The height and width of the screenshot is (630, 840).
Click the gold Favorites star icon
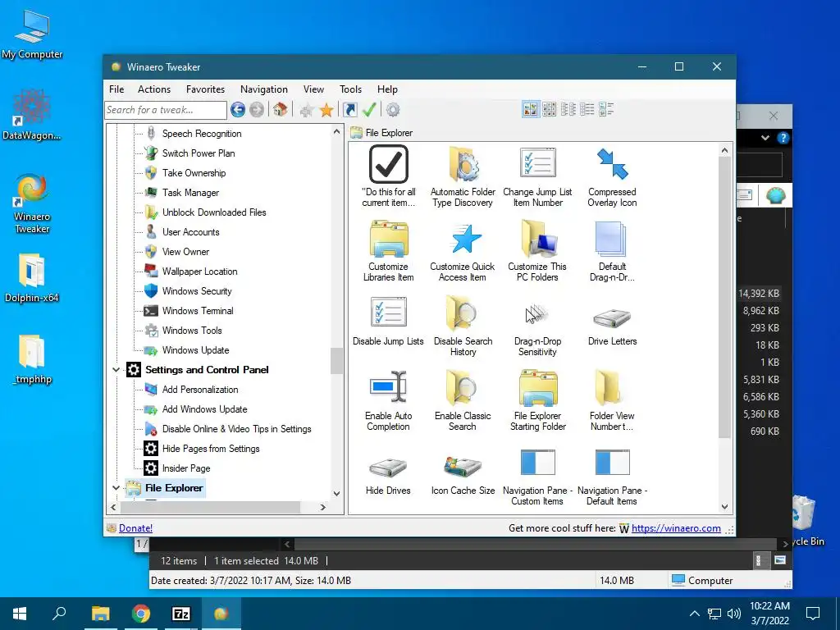pyautogui.click(x=326, y=111)
